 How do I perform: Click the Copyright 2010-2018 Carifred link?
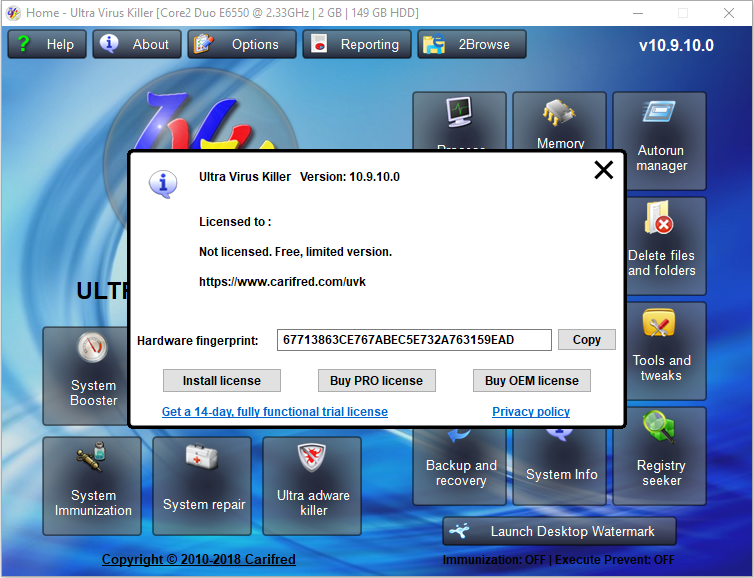(199, 559)
